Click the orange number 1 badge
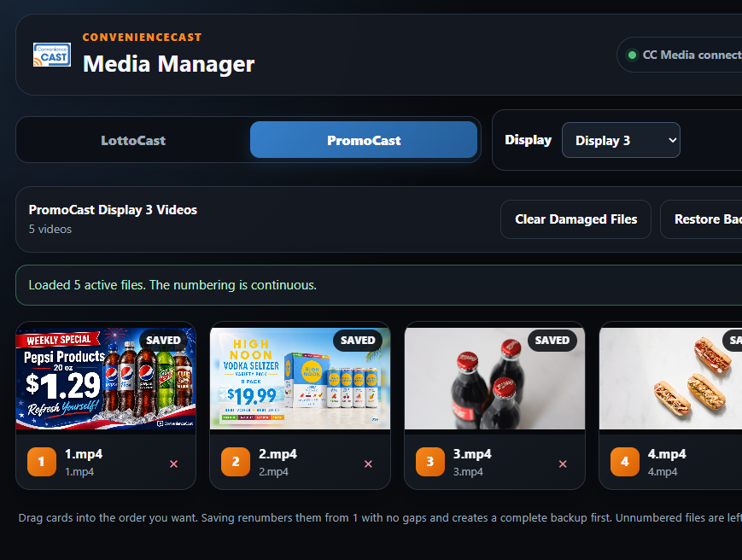This screenshot has width=742, height=560. coord(42,462)
